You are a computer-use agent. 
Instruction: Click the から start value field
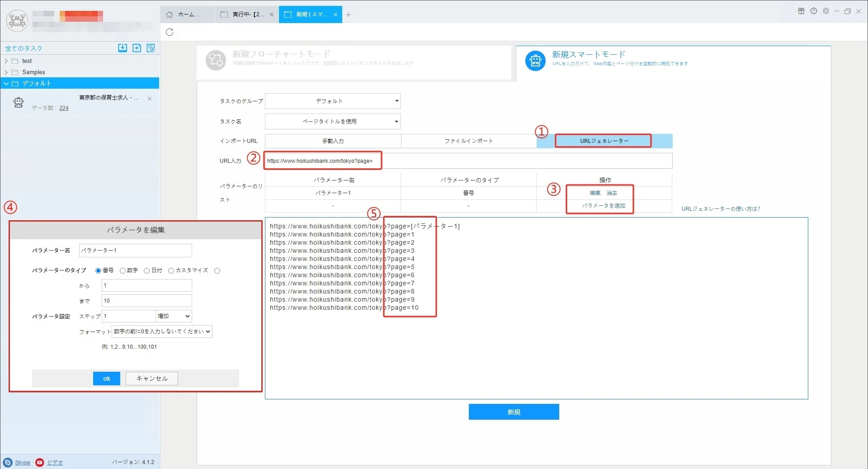click(147, 285)
